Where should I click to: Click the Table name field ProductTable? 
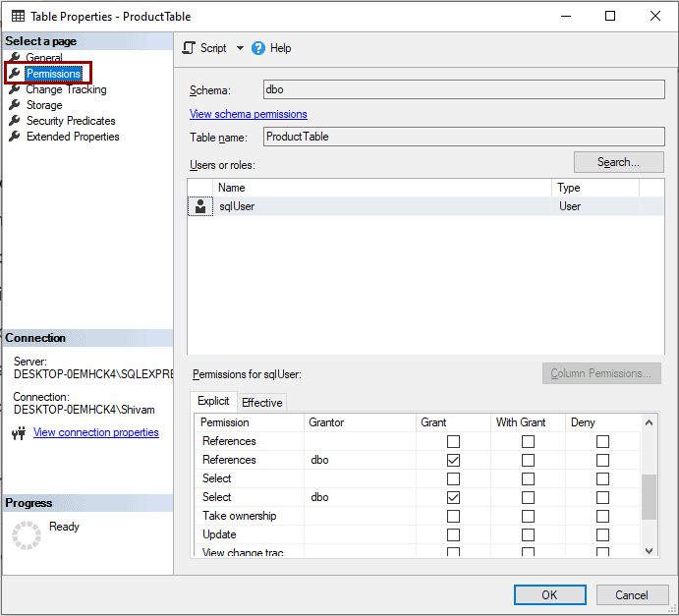(464, 137)
